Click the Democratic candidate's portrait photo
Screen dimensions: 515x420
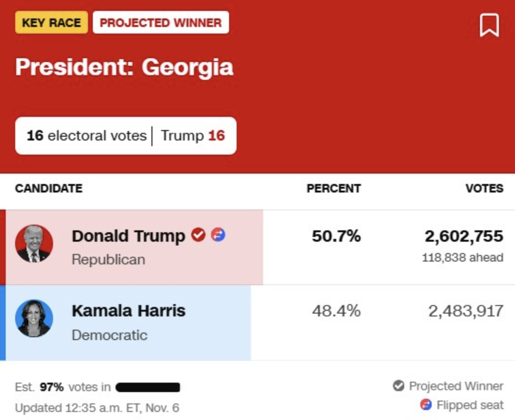pos(34,318)
